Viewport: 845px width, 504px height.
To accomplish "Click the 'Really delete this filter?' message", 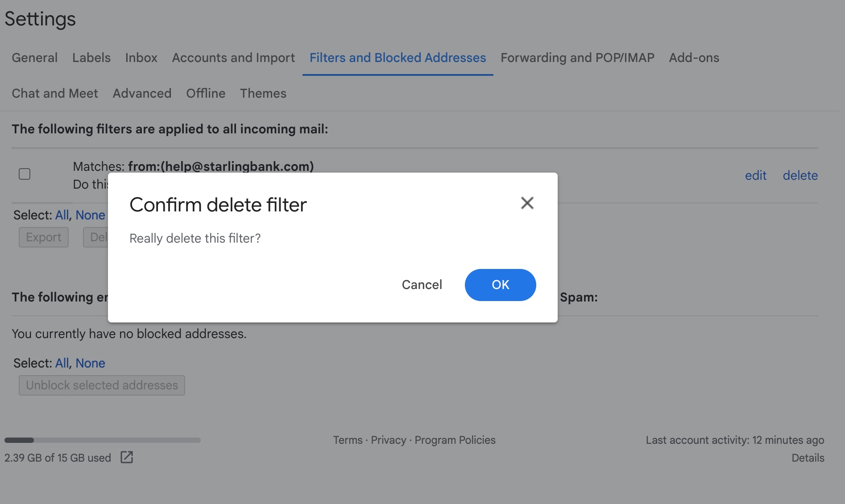I will tap(195, 238).
